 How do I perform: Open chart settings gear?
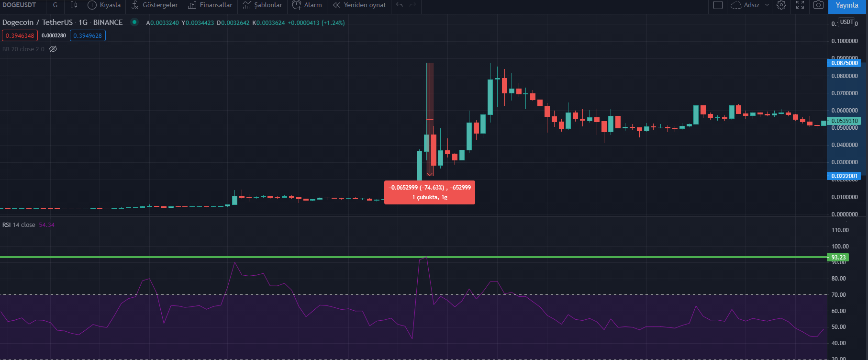pyautogui.click(x=781, y=5)
